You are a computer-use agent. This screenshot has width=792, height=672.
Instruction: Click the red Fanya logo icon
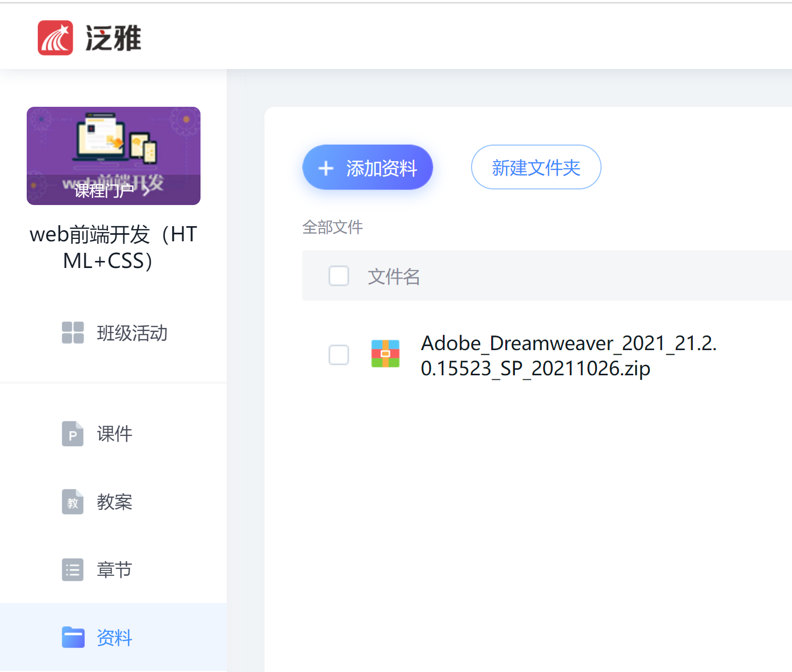pyautogui.click(x=55, y=38)
